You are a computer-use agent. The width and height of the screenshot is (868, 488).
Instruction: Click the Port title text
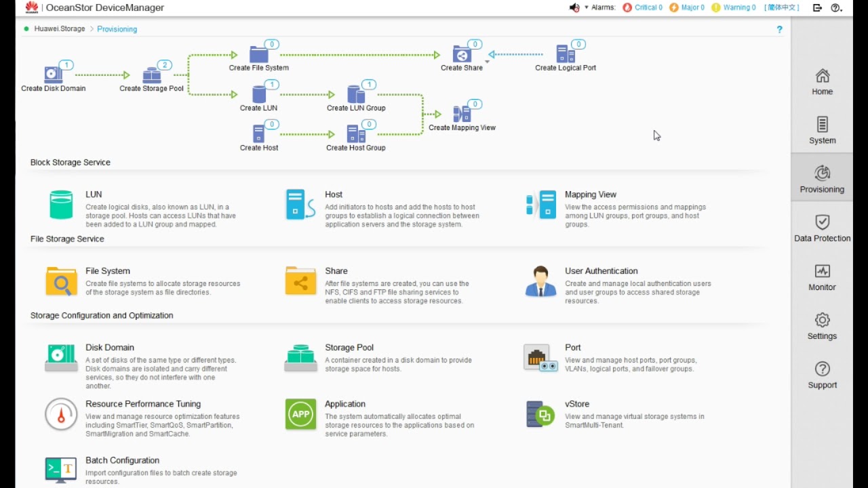(x=573, y=348)
